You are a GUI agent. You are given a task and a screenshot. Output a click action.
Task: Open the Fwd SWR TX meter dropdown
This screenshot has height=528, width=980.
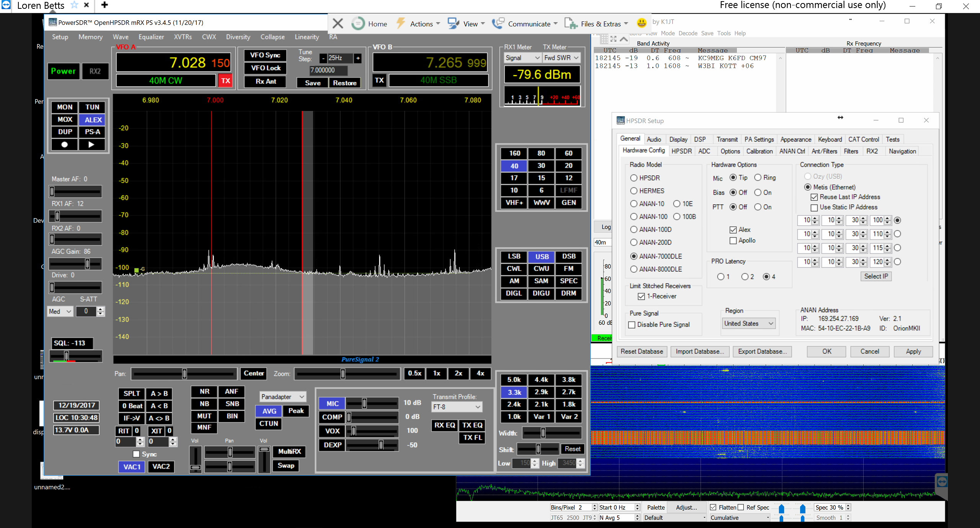tap(561, 58)
